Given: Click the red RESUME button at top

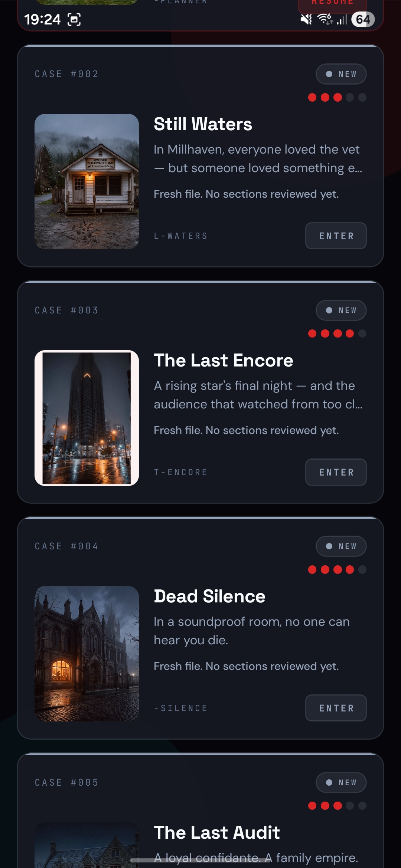Looking at the screenshot, I should (332, 4).
